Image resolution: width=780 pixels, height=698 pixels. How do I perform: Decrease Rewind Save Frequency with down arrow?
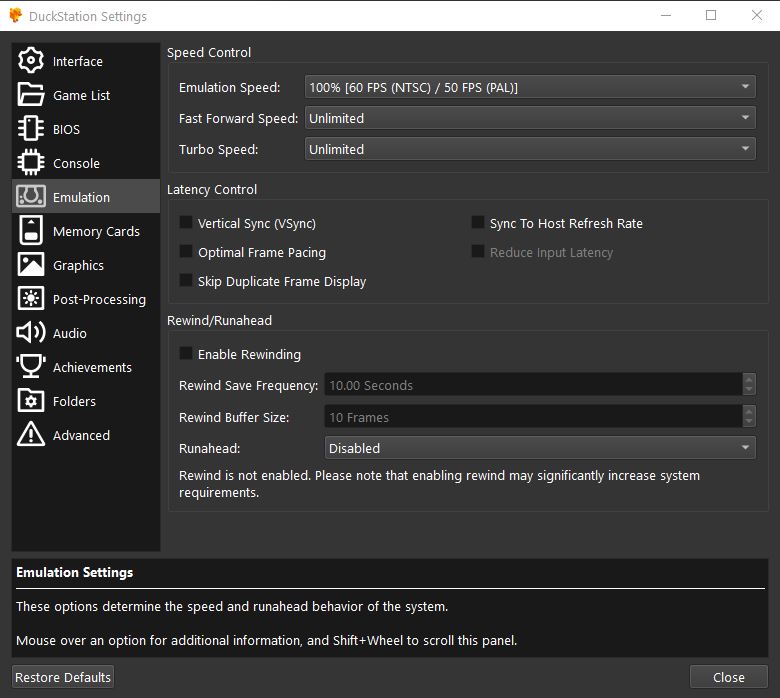749,391
